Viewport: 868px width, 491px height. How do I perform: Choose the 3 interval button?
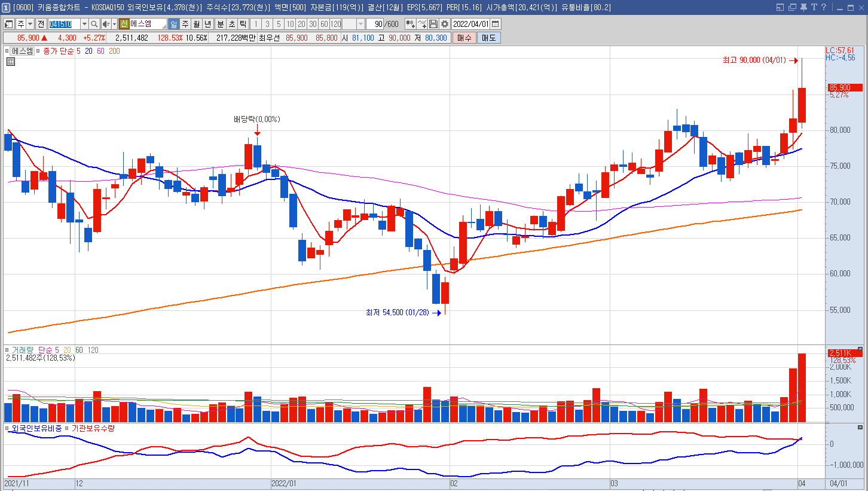pyautogui.click(x=267, y=24)
